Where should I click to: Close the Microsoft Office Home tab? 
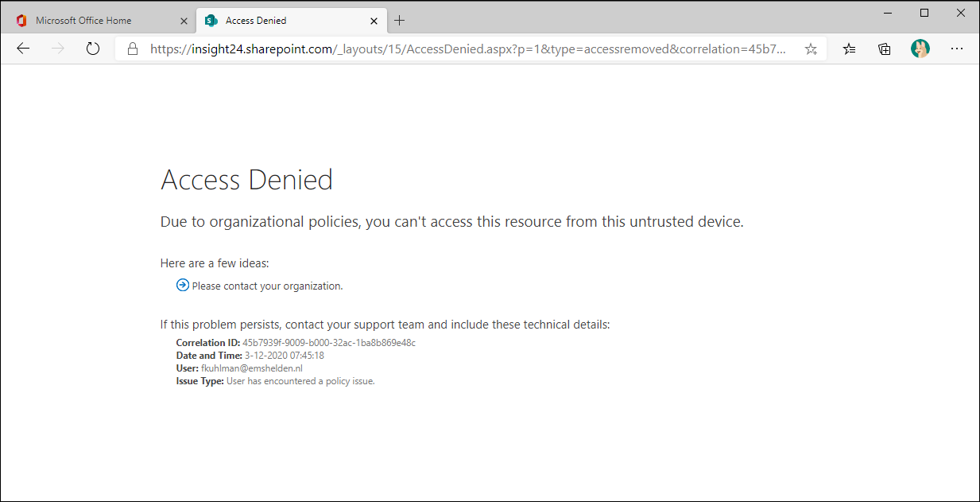[x=184, y=21]
